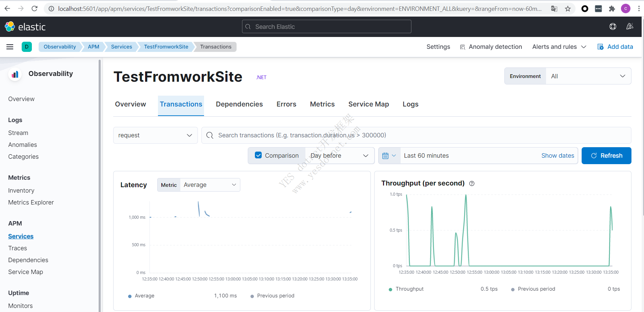Click the Observability bar chart logo
Viewport: 644px width, 312px height.
click(x=15, y=74)
